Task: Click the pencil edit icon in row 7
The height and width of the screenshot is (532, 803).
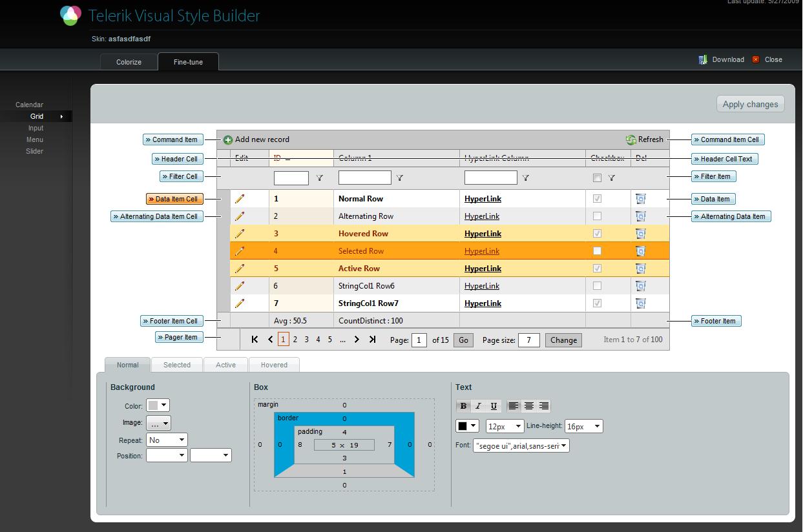Action: (x=240, y=303)
